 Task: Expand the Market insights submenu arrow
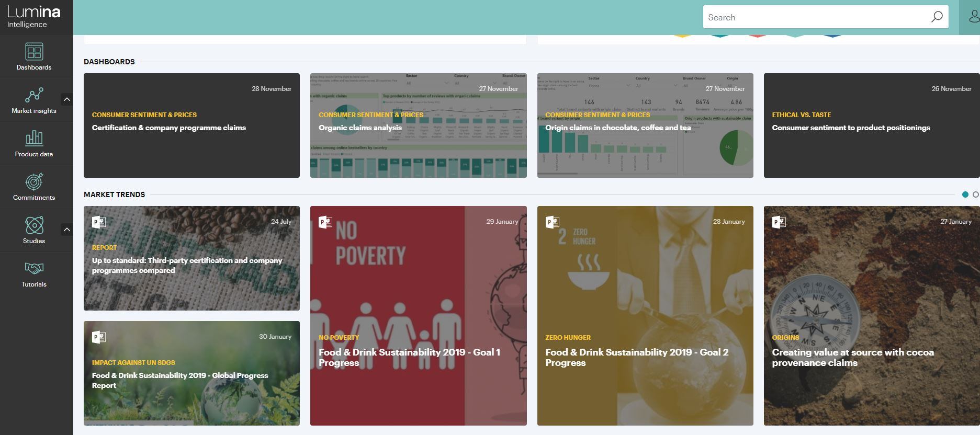66,99
